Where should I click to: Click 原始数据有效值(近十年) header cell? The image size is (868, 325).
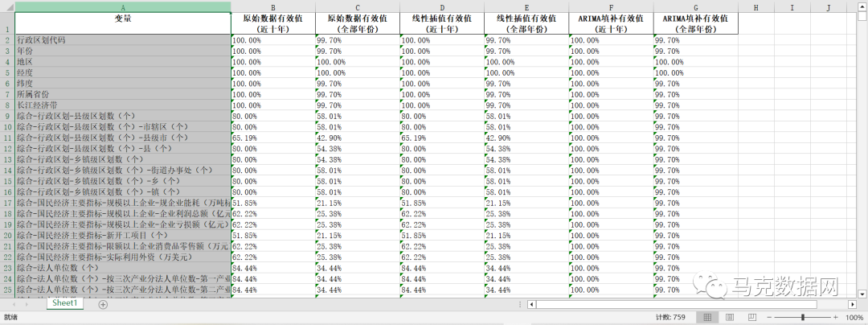(273, 24)
